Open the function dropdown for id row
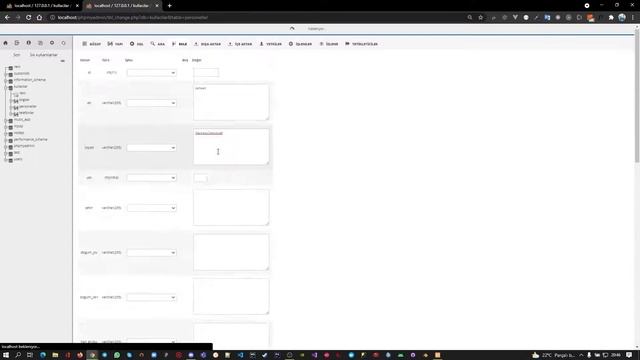Viewport: 640px width, 360px height. pos(151,73)
